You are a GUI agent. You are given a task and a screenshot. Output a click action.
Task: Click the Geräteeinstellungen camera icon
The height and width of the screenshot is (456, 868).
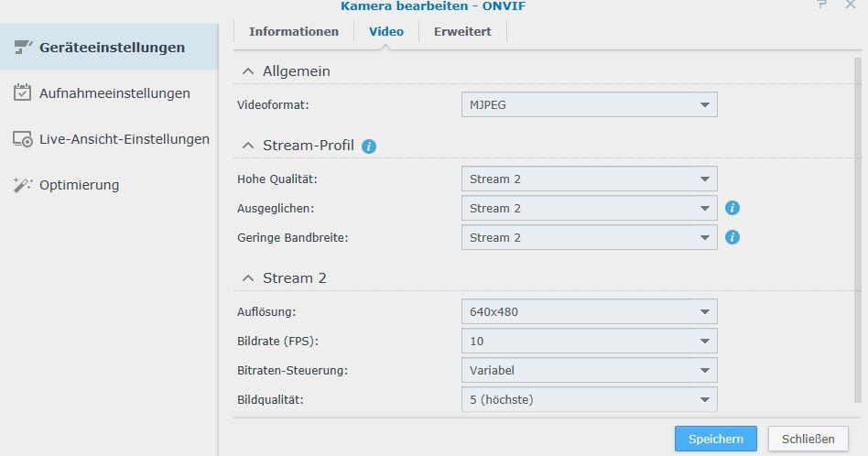click(23, 48)
